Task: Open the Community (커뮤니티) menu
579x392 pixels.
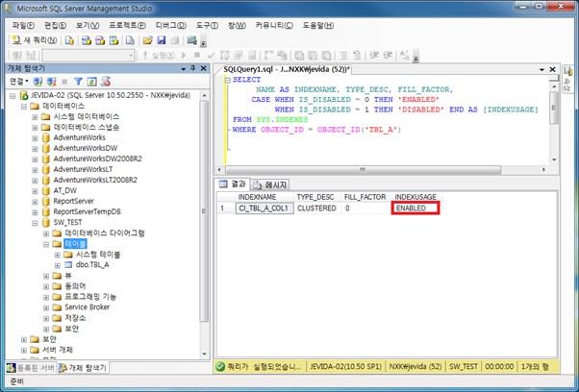Action: coord(274,25)
